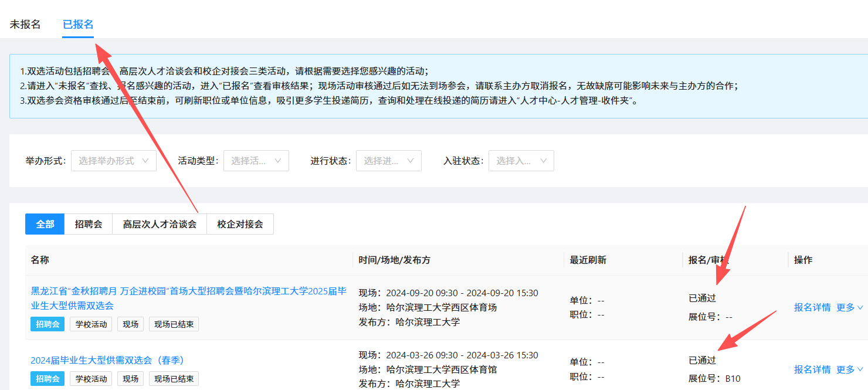Click the 现场已结束 tag on the 春季 row
The height and width of the screenshot is (390, 868).
coord(174,379)
